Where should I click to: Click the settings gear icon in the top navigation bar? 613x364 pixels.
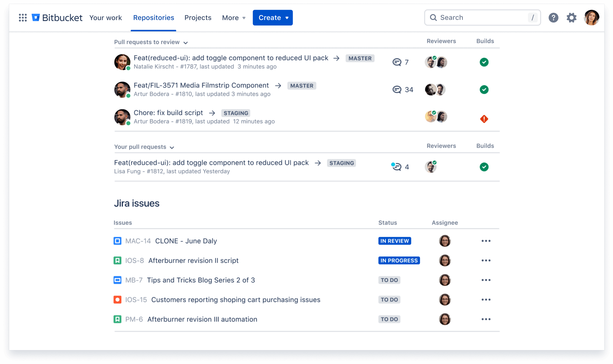572,17
